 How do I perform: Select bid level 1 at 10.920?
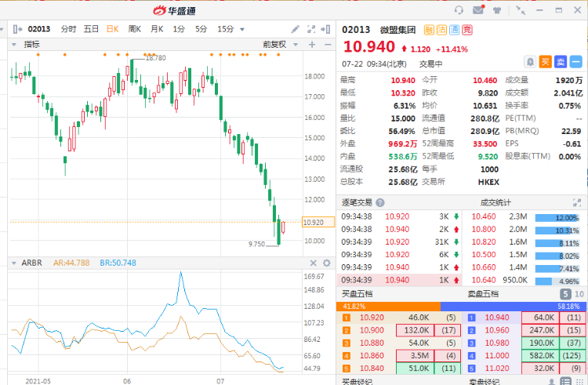(x=398, y=318)
